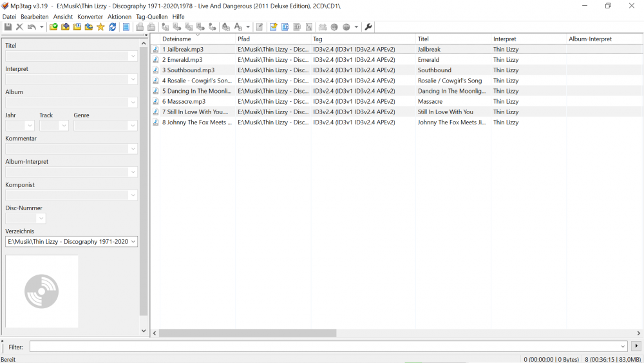Sort by the Titel column header

point(453,39)
